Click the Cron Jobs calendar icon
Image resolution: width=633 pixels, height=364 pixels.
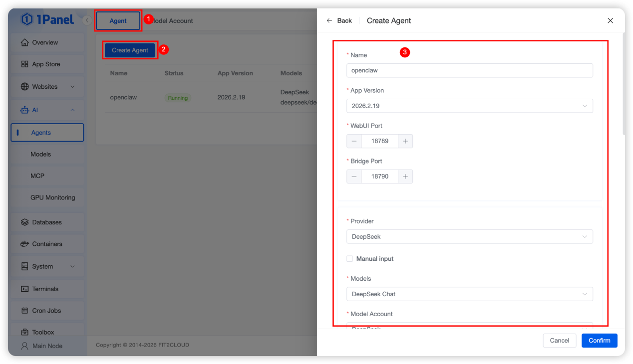(x=24, y=311)
